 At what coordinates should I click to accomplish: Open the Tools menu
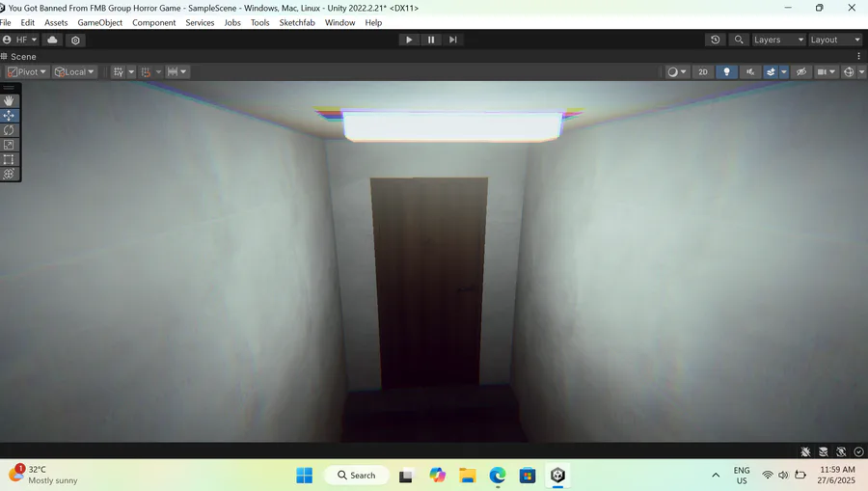click(259, 23)
